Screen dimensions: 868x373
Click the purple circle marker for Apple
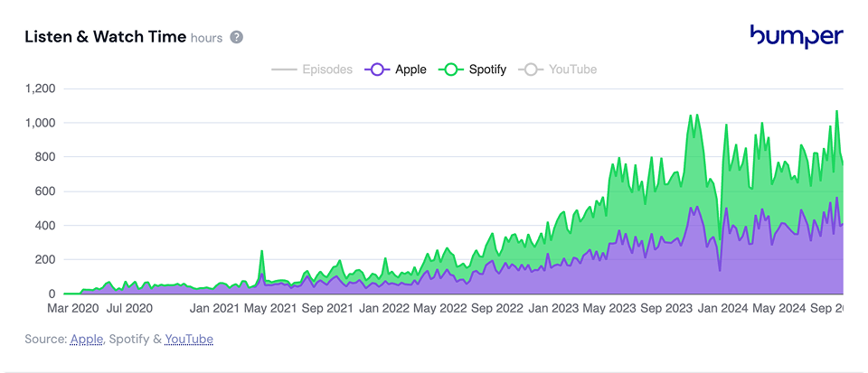tap(378, 70)
